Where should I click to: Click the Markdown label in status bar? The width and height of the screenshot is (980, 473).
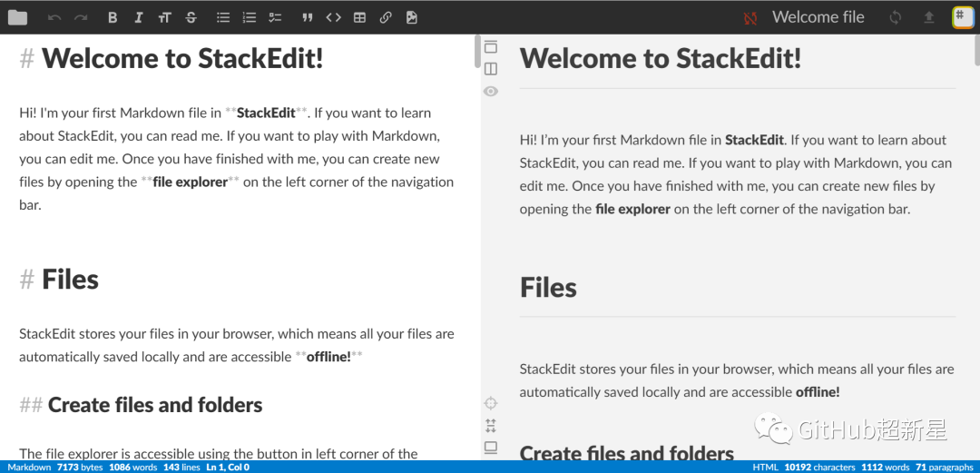[29, 468]
